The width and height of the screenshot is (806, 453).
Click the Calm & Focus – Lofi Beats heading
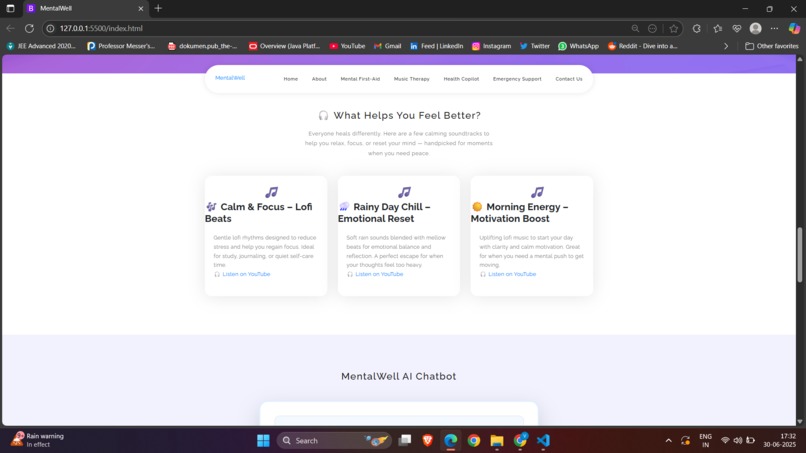[259, 212]
